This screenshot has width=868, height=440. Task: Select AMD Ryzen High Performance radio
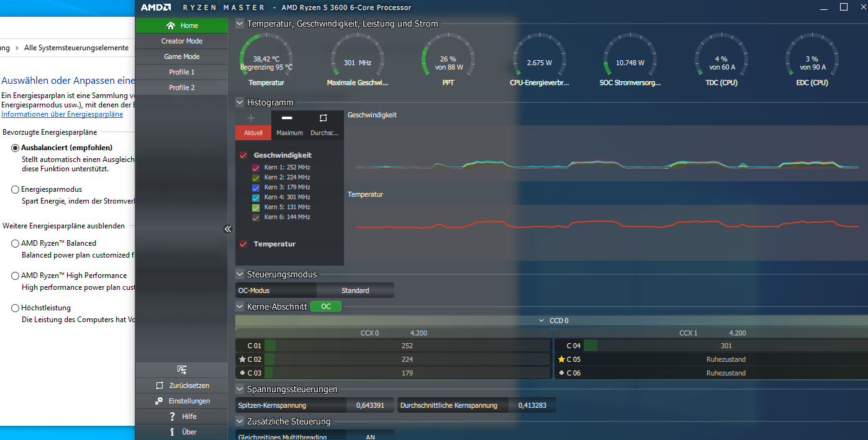tap(15, 276)
